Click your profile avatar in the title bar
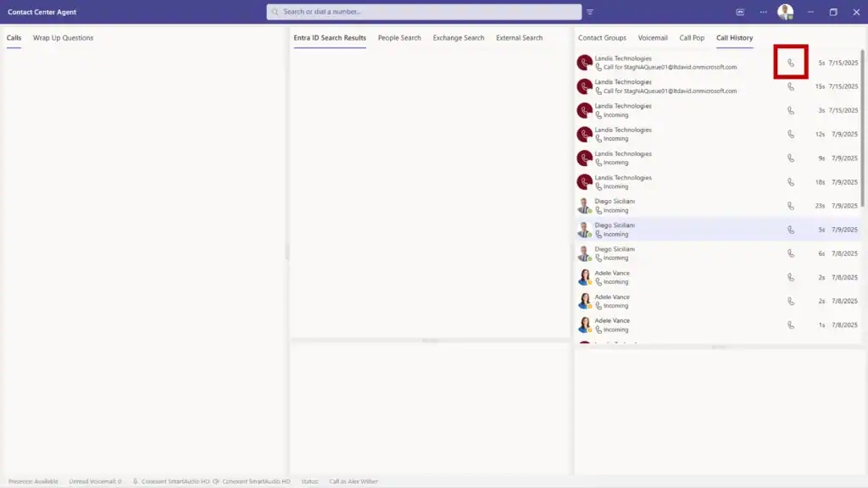Viewport: 868px width, 488px height. 785,12
